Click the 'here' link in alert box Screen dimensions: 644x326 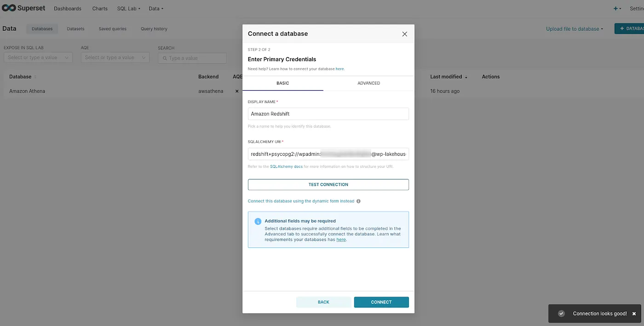(x=341, y=240)
